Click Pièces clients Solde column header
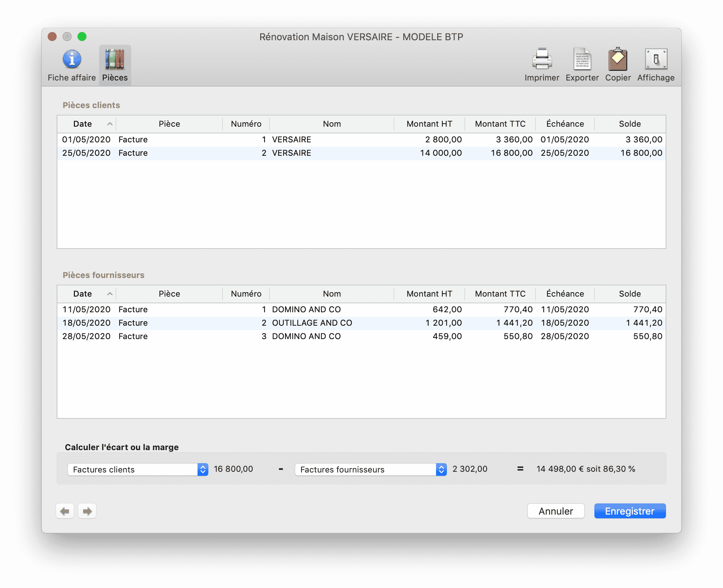 click(x=630, y=124)
